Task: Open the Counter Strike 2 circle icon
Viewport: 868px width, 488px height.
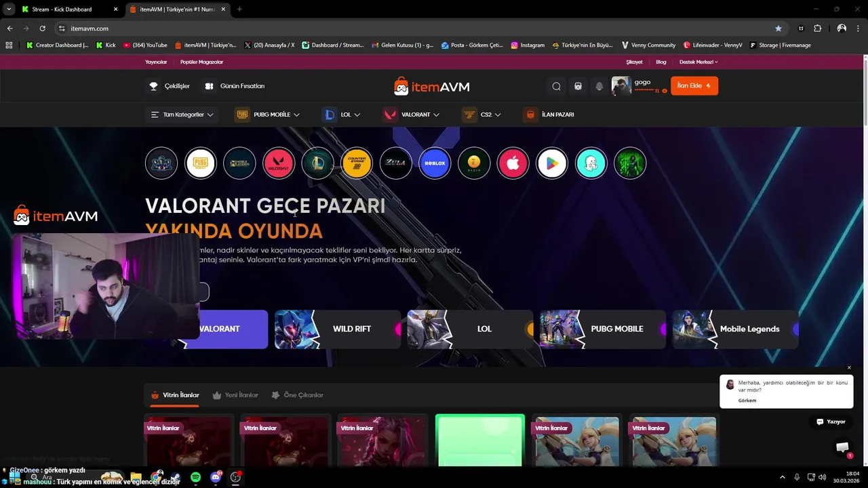Action: (x=357, y=163)
